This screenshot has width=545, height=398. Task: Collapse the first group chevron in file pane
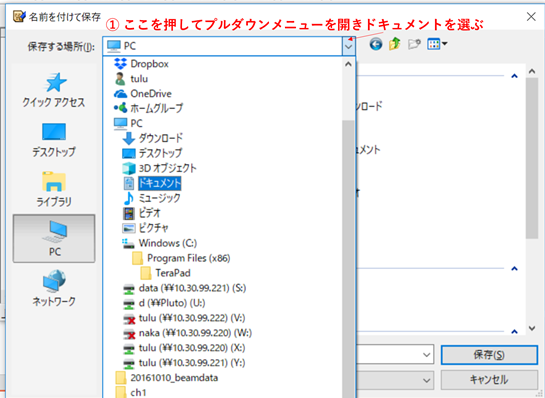tap(515, 76)
